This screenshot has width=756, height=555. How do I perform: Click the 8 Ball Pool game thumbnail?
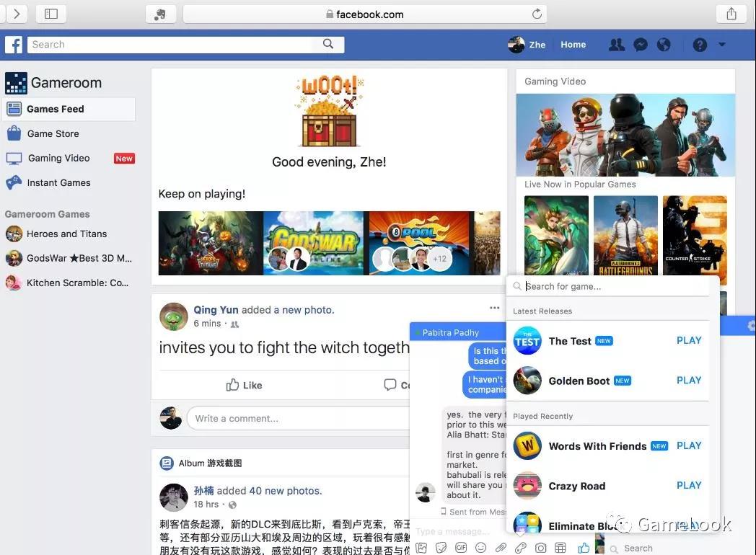[421, 244]
